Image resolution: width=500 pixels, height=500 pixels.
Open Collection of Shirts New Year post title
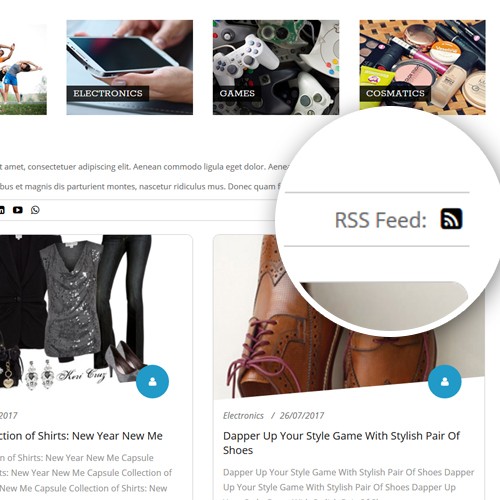coord(81,436)
